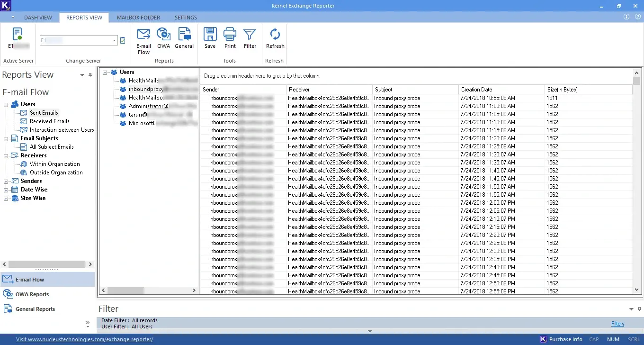This screenshot has height=345, width=644.
Task: Sort by the Creation Date column header
Action: click(x=501, y=90)
